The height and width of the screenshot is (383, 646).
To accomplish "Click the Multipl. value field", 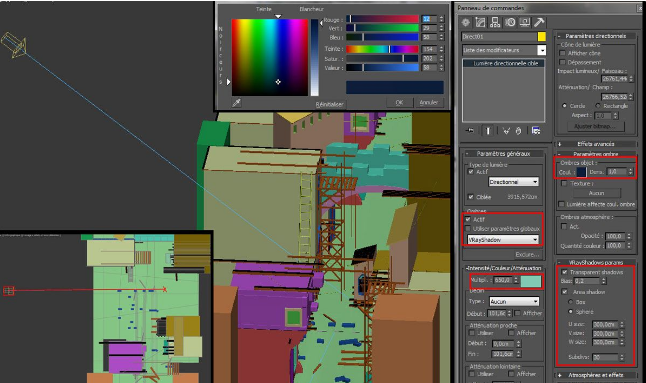I will click(x=503, y=280).
